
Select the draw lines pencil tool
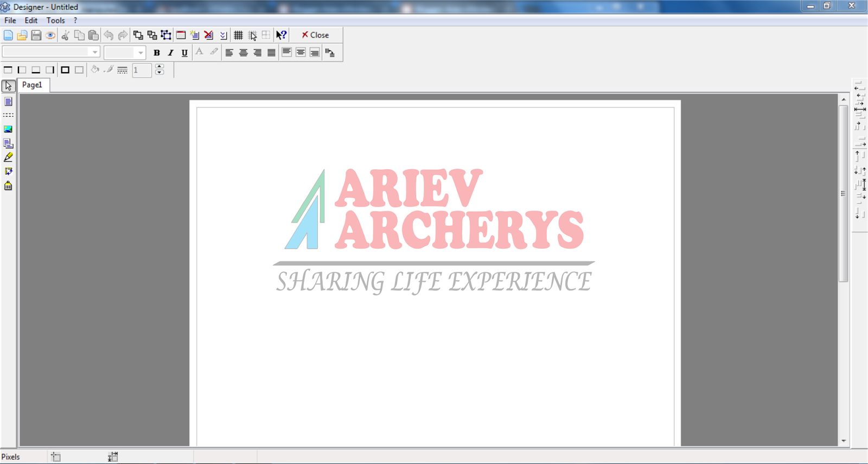[x=8, y=157]
